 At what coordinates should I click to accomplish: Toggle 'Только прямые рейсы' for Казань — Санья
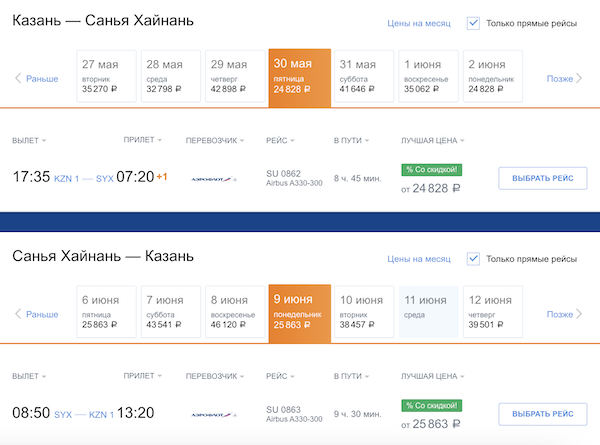tap(474, 22)
